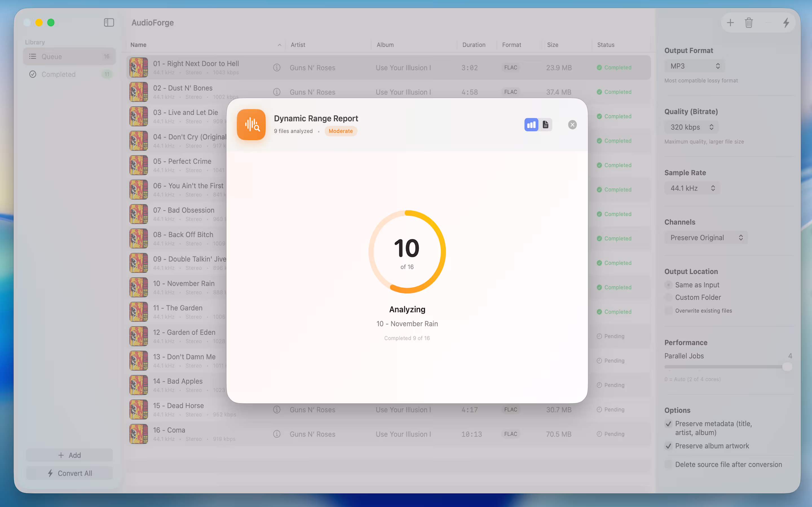The image size is (812, 507).
Task: Click the add files (+) toolbar icon
Action: click(731, 23)
